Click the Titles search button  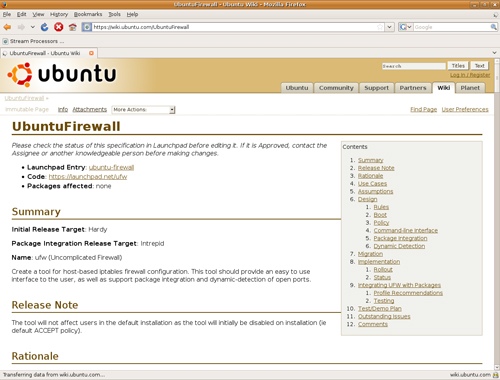coord(458,66)
